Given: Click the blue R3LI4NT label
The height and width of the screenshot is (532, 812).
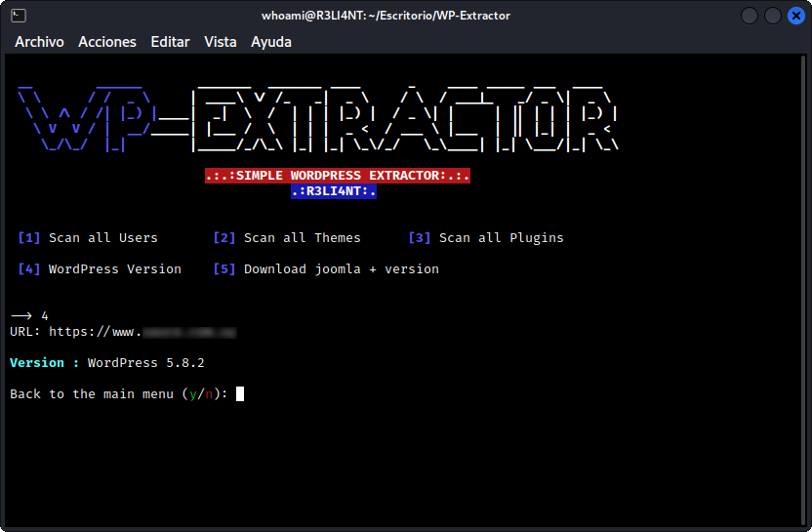Looking at the screenshot, I should coord(334,191).
